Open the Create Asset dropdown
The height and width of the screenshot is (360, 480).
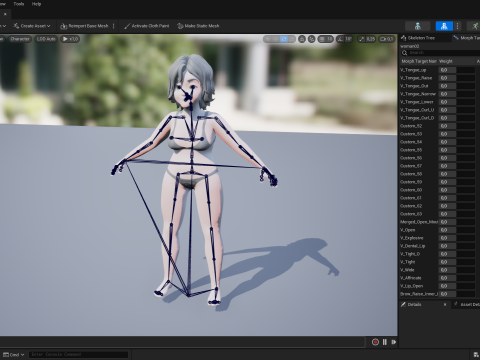click(x=32, y=26)
